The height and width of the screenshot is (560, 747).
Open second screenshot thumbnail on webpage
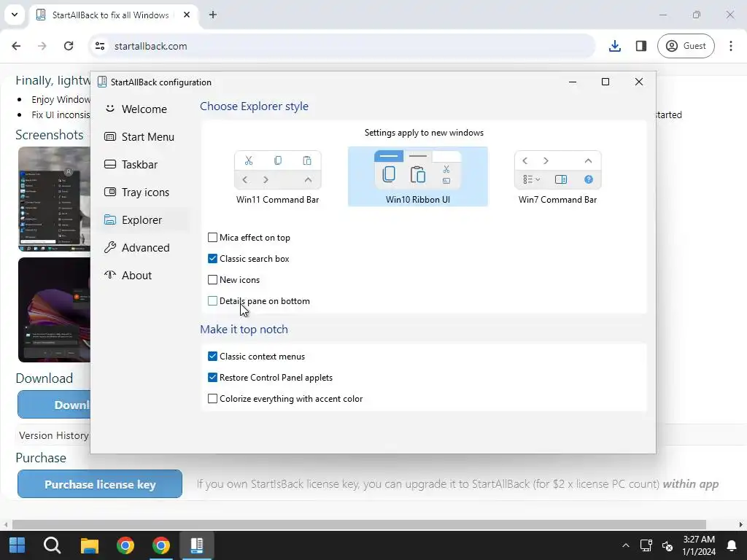click(54, 310)
